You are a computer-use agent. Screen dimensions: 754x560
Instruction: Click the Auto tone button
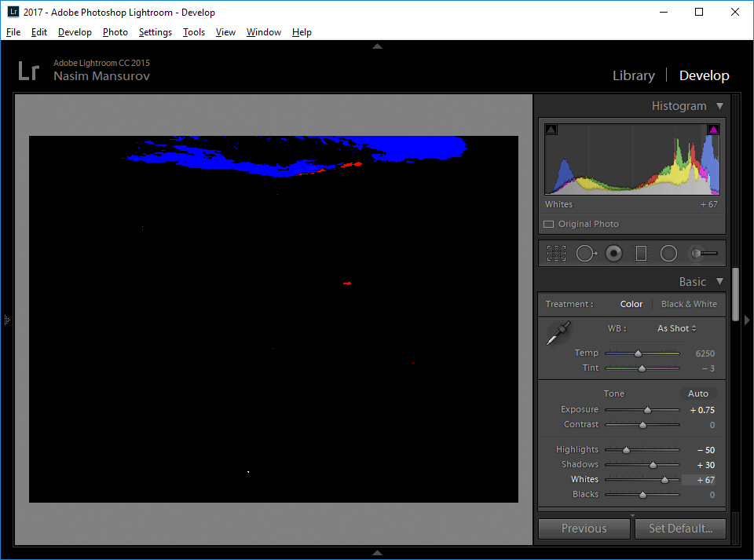click(697, 393)
